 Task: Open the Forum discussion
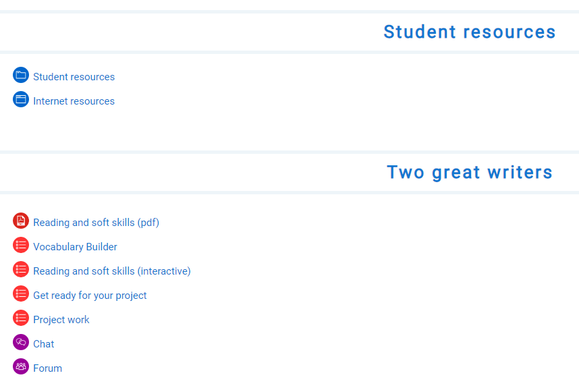click(x=47, y=368)
